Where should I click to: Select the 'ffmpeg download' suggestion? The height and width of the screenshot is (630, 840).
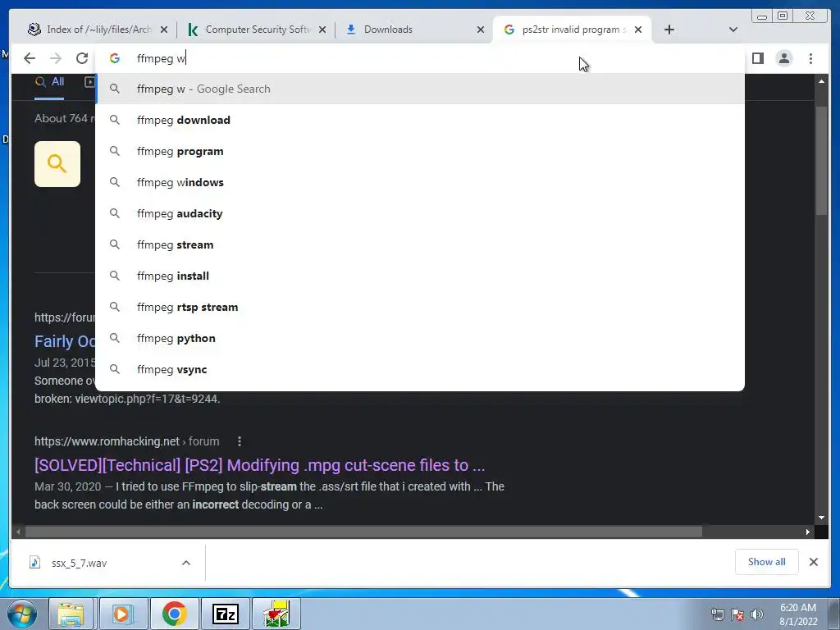pyautogui.click(x=420, y=120)
